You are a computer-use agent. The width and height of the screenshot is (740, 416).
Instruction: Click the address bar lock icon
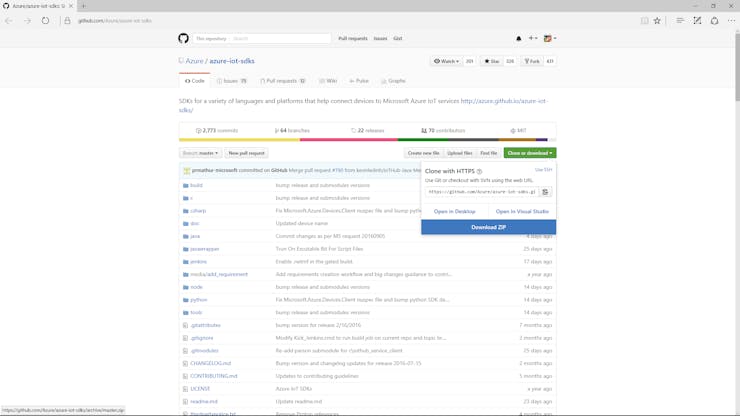tap(67, 21)
